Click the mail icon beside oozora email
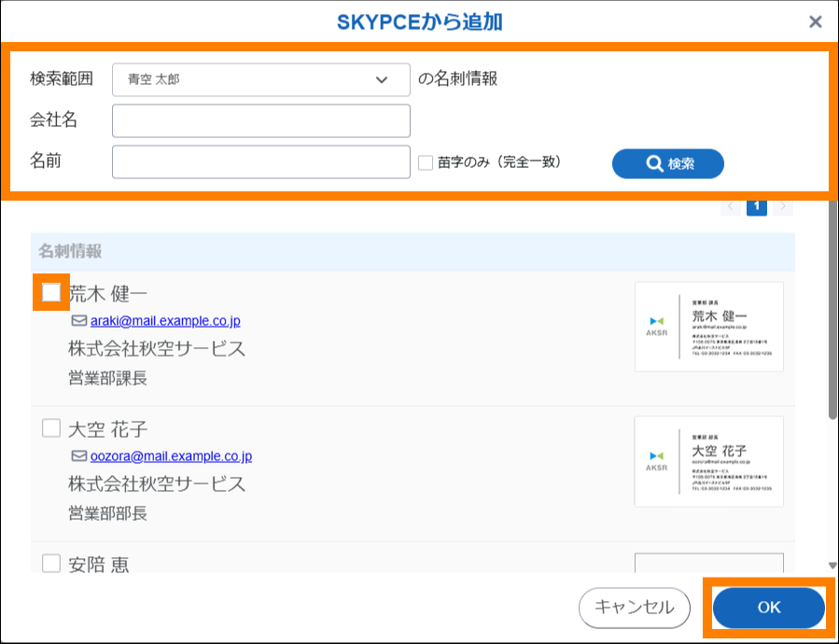The height and width of the screenshot is (644, 839). [79, 456]
